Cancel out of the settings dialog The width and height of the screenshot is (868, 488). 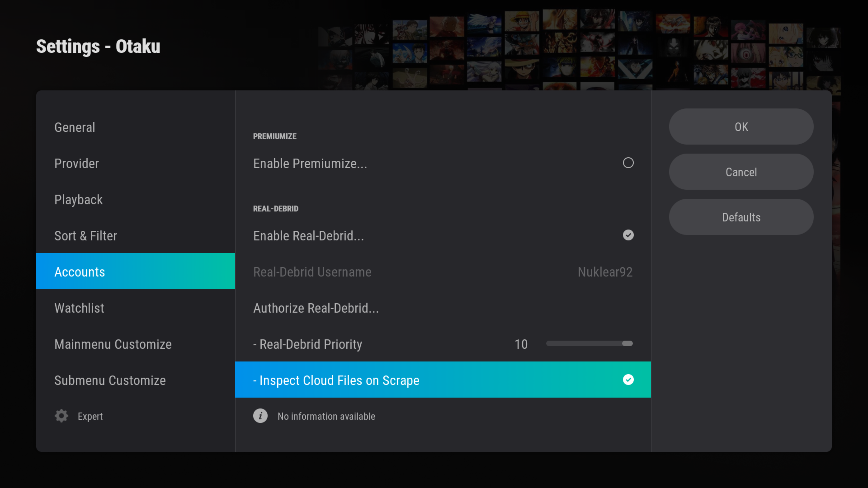(x=741, y=172)
